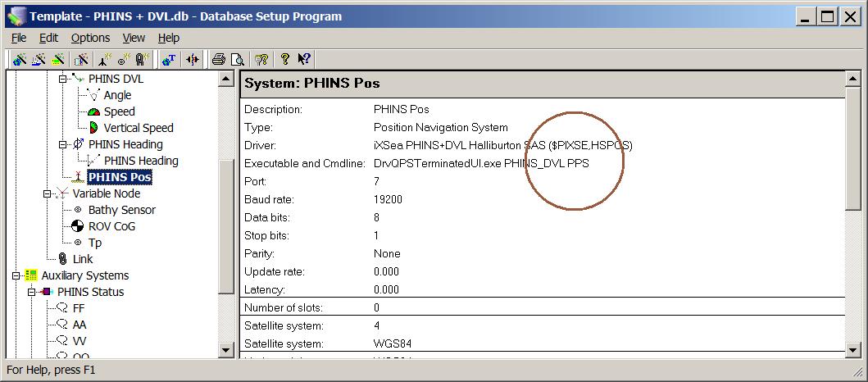The height and width of the screenshot is (382, 868).
Task: Select the Bathy Sensor node
Action: click(122, 210)
